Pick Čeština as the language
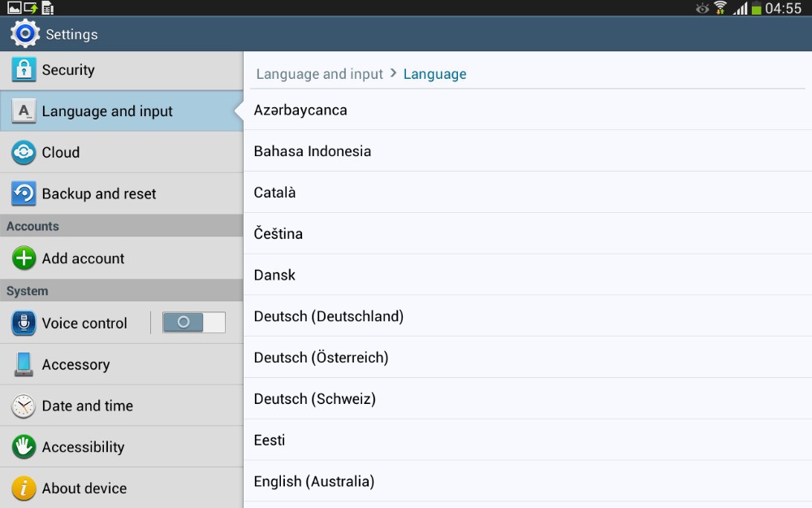 click(279, 233)
